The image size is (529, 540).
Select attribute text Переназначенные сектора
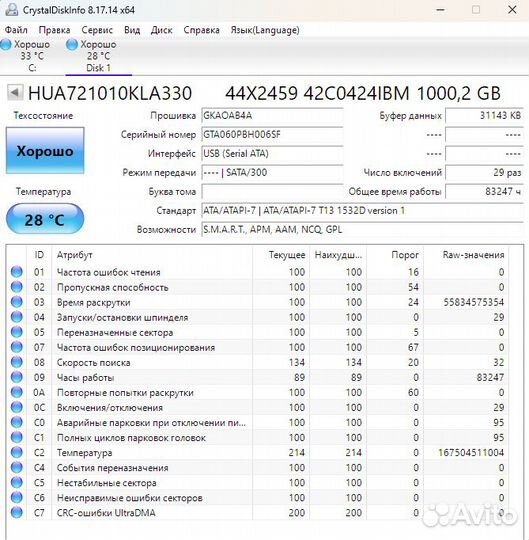coord(115,332)
